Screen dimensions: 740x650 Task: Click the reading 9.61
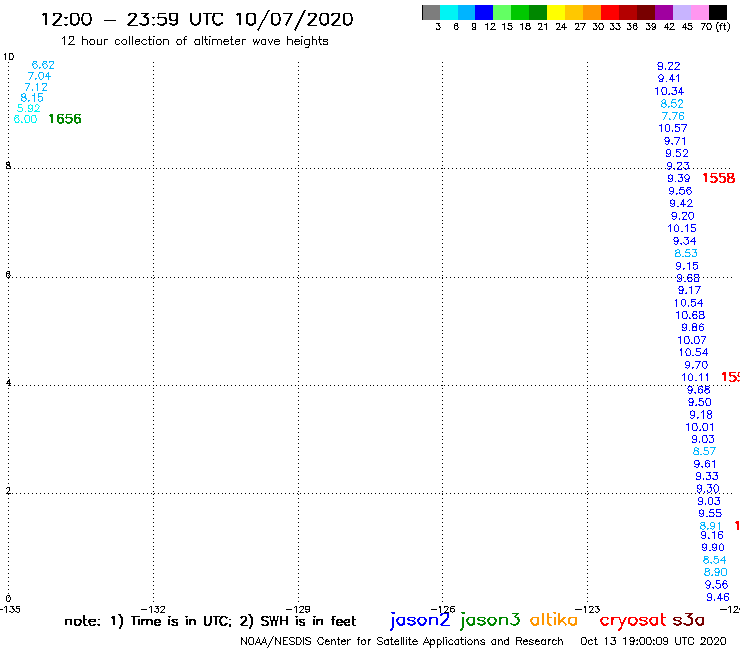point(705,464)
